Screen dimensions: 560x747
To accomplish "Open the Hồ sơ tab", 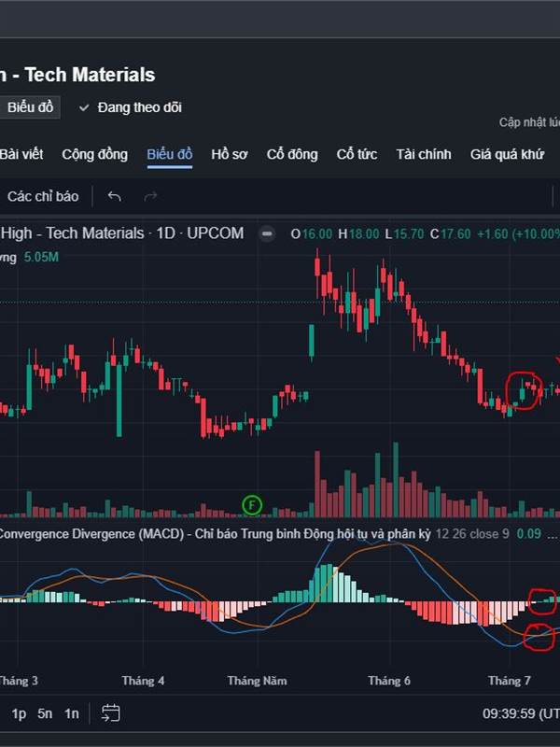I will point(230,154).
